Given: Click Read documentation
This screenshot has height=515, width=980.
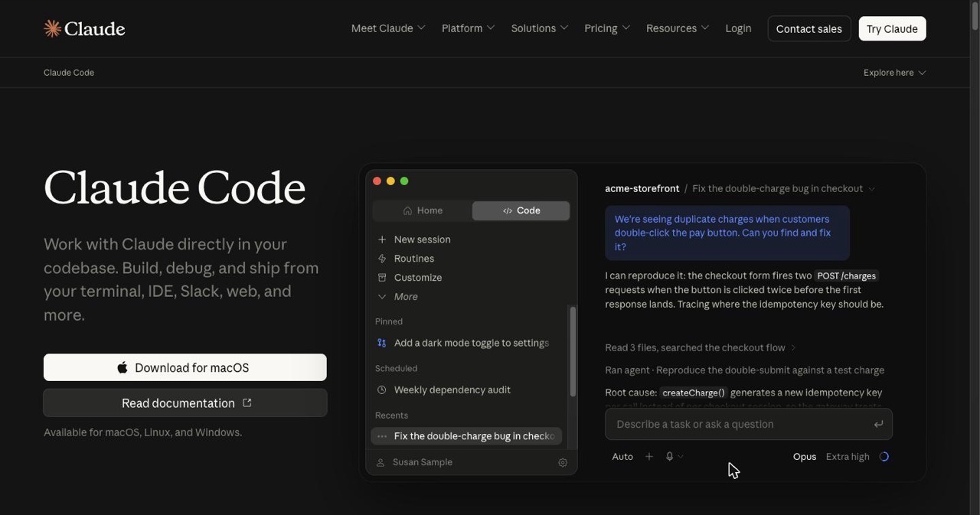Looking at the screenshot, I should [185, 403].
